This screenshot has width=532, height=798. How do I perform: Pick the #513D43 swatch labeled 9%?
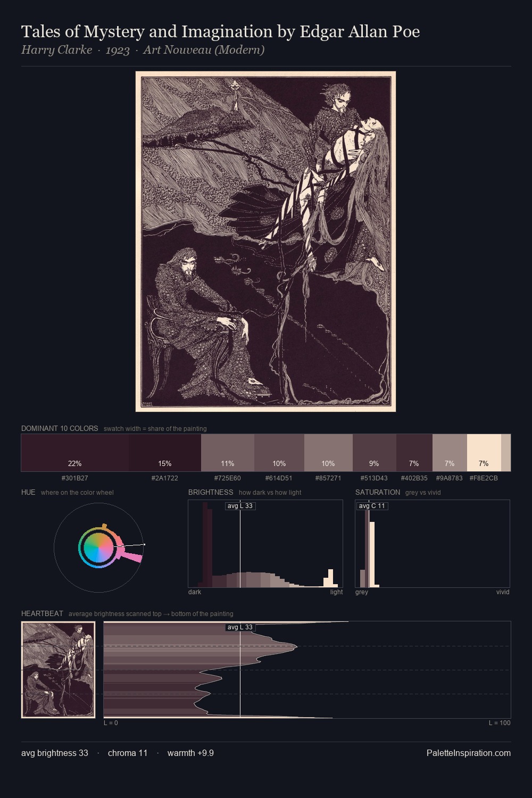(375, 453)
